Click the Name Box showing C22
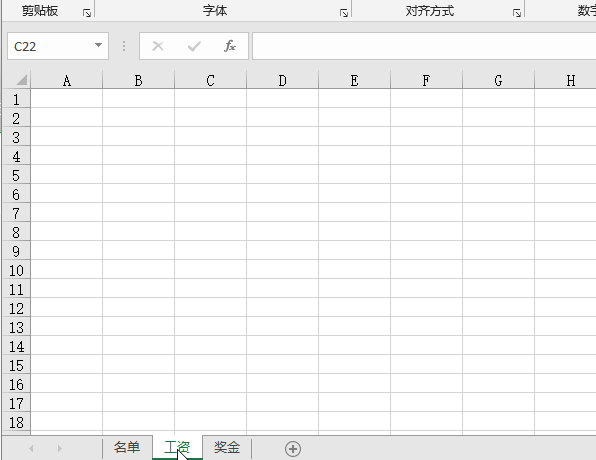The height and width of the screenshot is (460, 596). point(58,46)
